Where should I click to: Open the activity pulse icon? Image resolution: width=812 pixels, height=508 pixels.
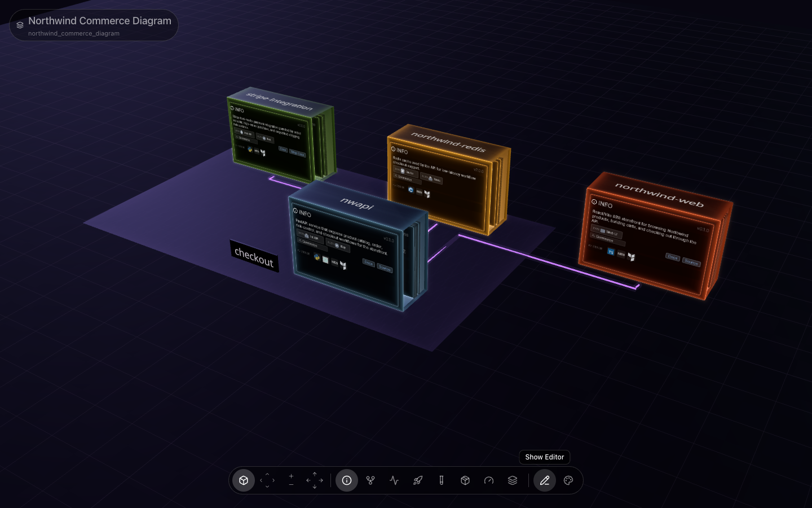(x=394, y=480)
